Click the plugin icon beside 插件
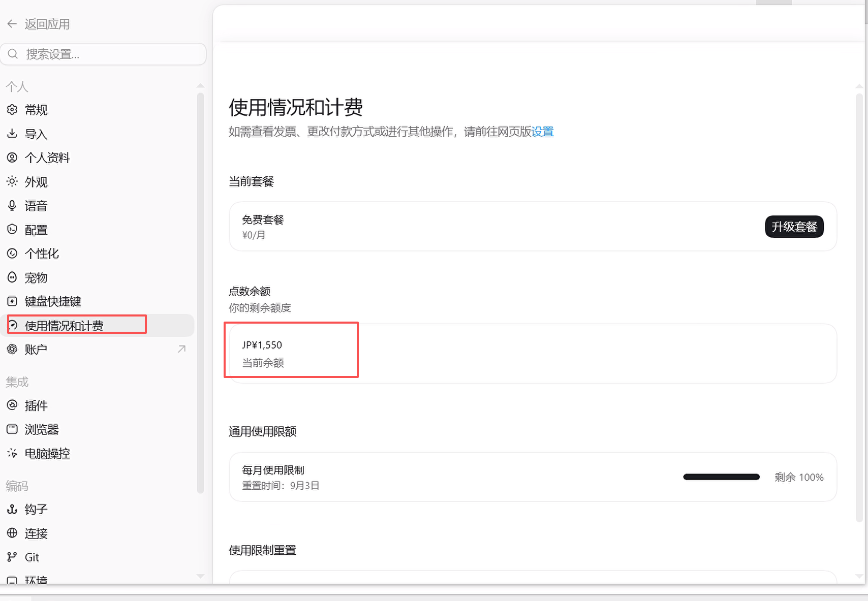This screenshot has height=601, width=868. coord(12,405)
